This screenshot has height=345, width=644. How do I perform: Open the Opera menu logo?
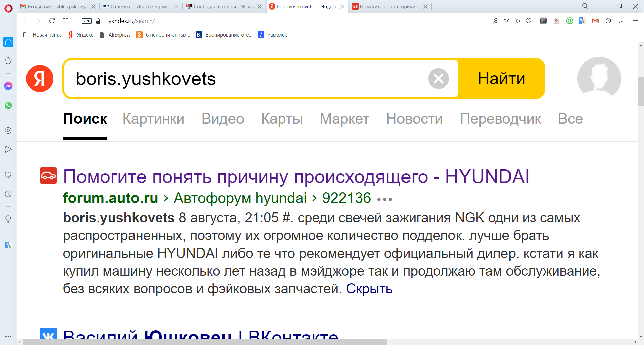pyautogui.click(x=8, y=8)
